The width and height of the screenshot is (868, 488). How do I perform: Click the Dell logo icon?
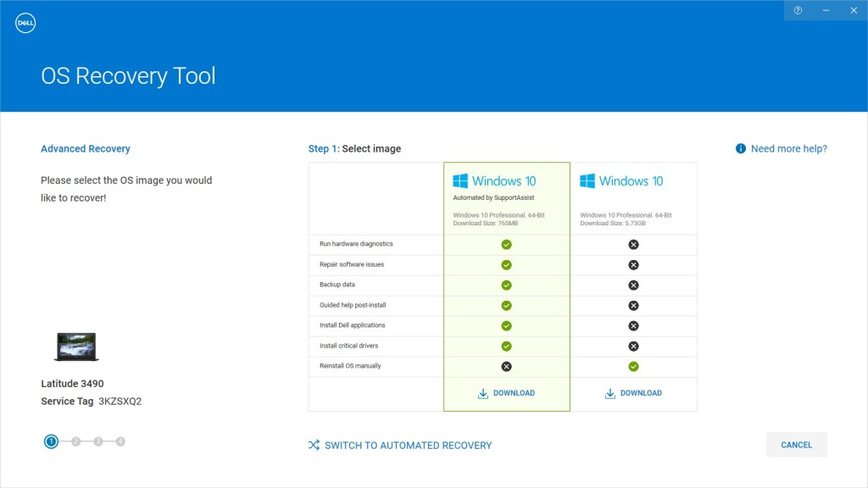25,23
